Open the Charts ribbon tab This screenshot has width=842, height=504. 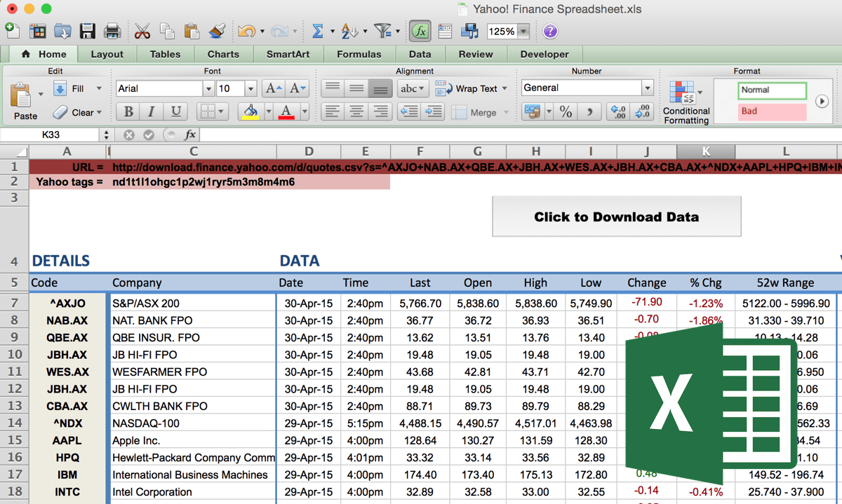[223, 54]
